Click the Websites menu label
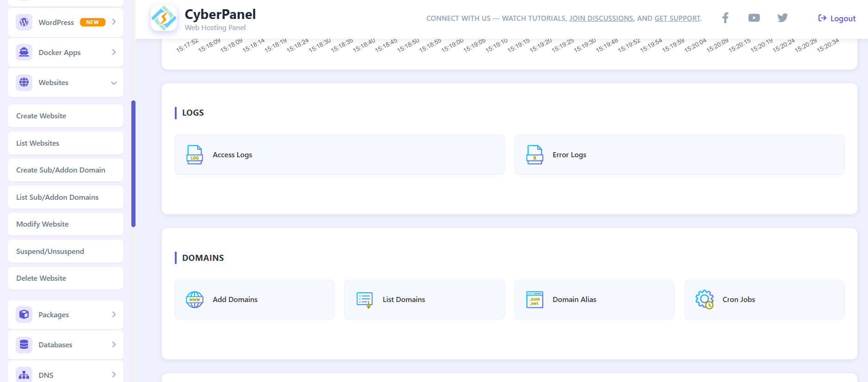Viewport: 868px width, 382px height. (53, 82)
